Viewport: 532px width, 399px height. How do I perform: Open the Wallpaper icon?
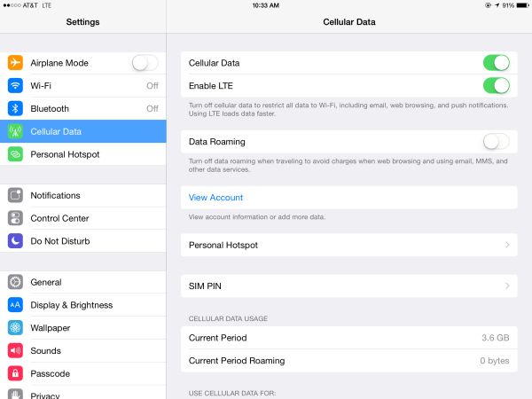(x=15, y=328)
